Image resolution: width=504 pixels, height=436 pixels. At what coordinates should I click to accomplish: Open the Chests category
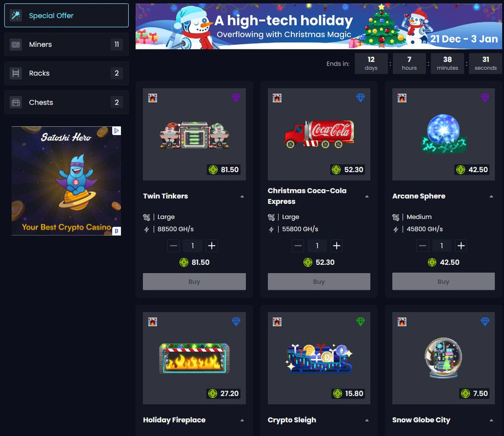[x=67, y=102]
